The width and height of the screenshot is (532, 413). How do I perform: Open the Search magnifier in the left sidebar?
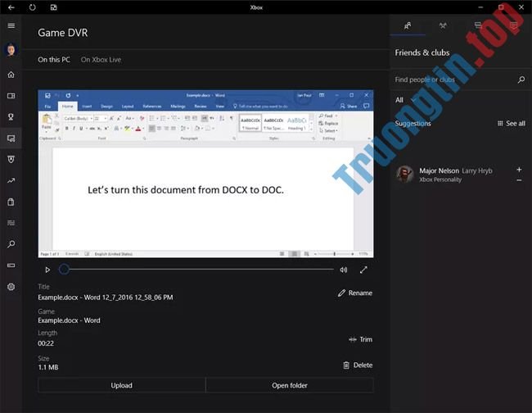click(11, 244)
